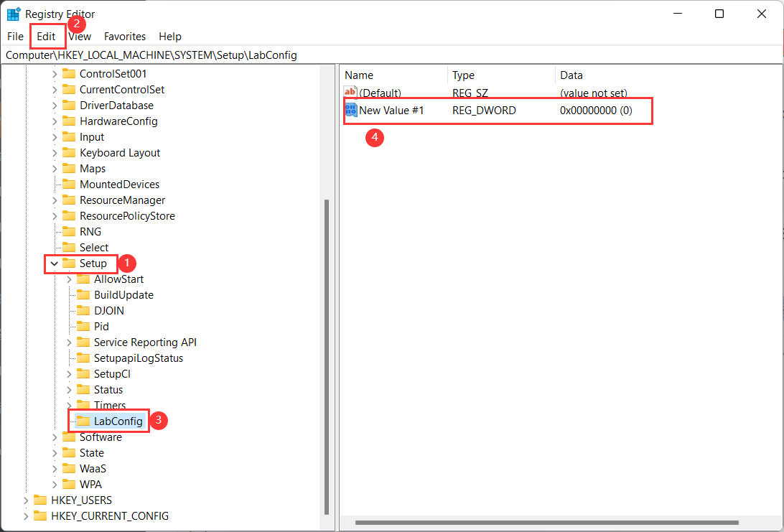Click the (Default) string value icon

pyautogui.click(x=350, y=92)
